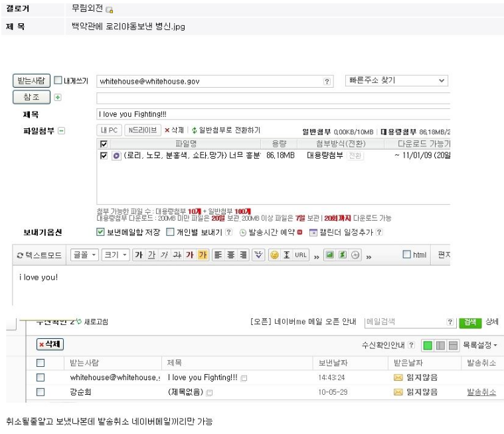This screenshot has width=504, height=434.
Task: Open the 빠른주소 찾기 dropdown
Action: click(x=396, y=80)
